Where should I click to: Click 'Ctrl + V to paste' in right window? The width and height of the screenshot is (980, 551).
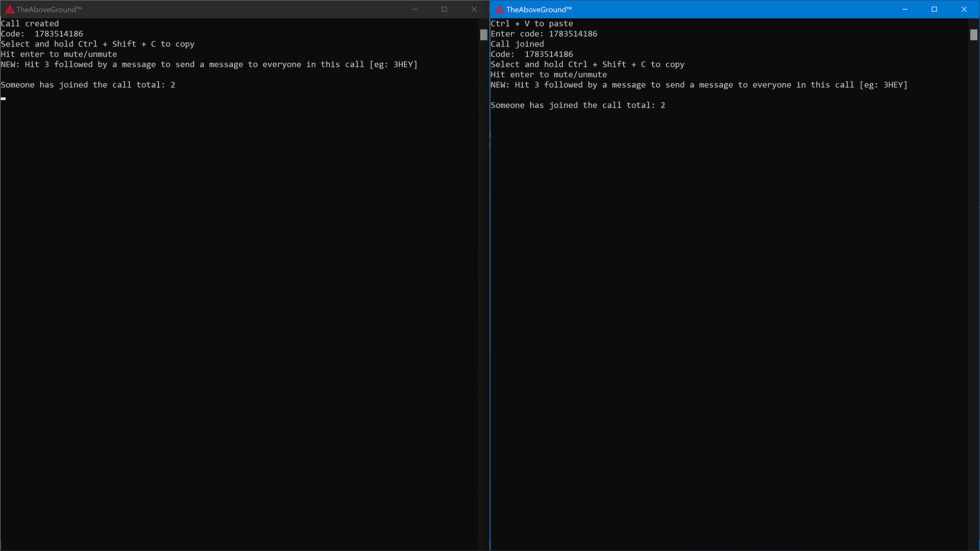(x=532, y=23)
